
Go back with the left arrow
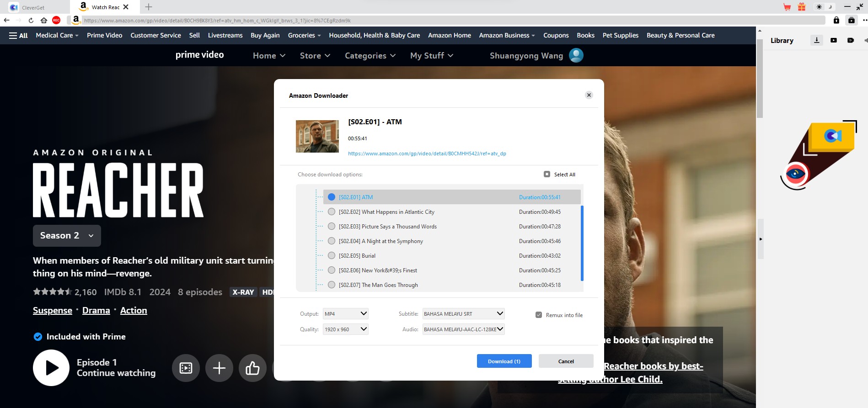(x=6, y=20)
